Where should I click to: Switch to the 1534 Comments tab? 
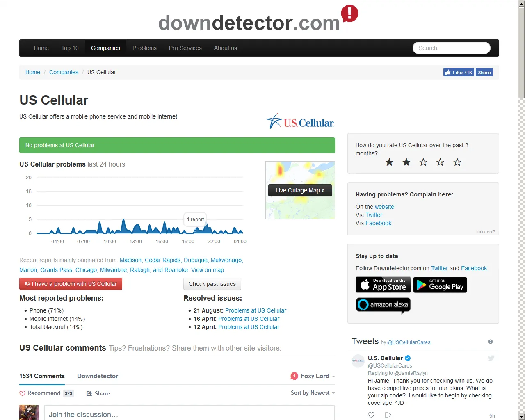pos(42,376)
